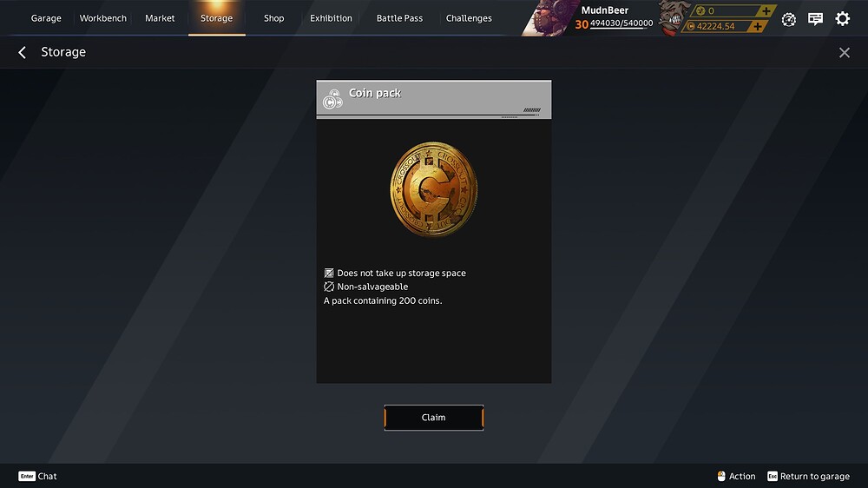Go to the Battle Pass tab

(399, 18)
